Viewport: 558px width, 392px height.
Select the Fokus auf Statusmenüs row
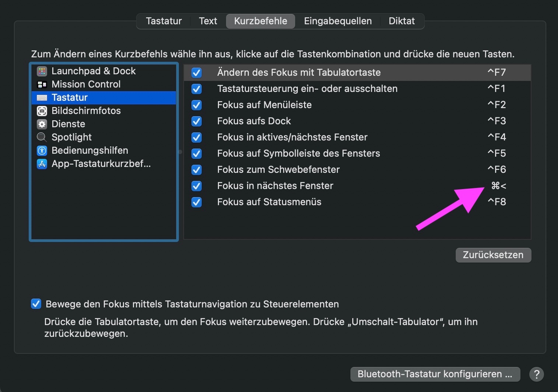(269, 202)
